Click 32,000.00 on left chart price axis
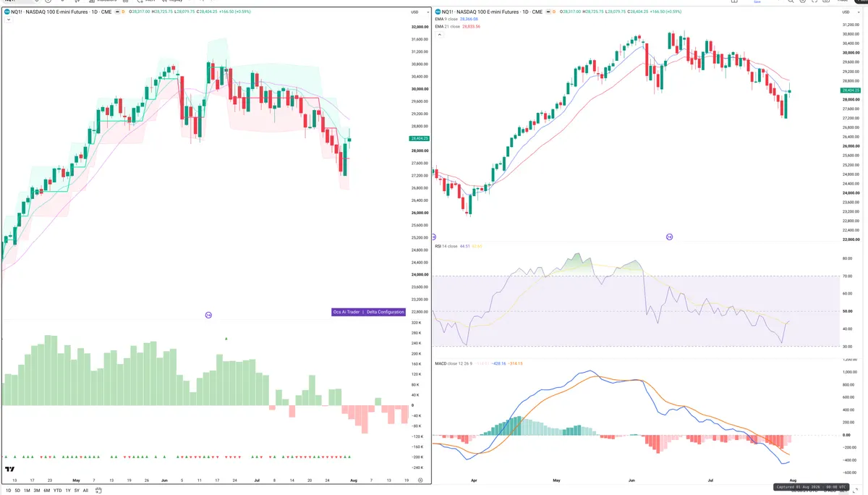868x495 pixels. tap(420, 27)
